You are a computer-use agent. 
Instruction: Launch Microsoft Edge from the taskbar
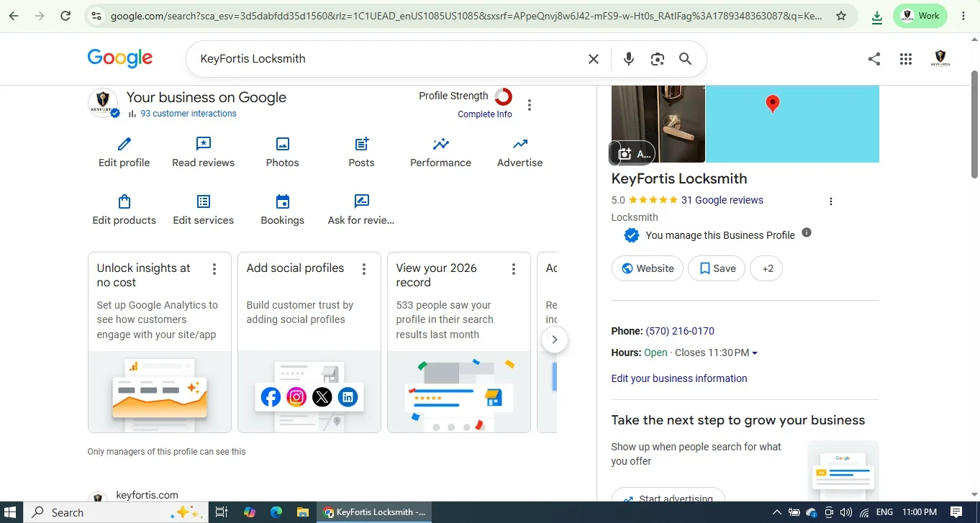click(276, 512)
